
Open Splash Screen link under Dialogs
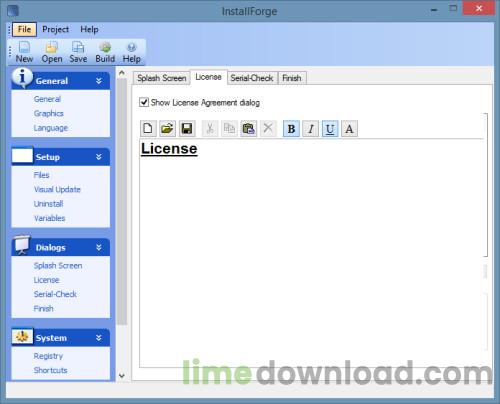tap(58, 266)
